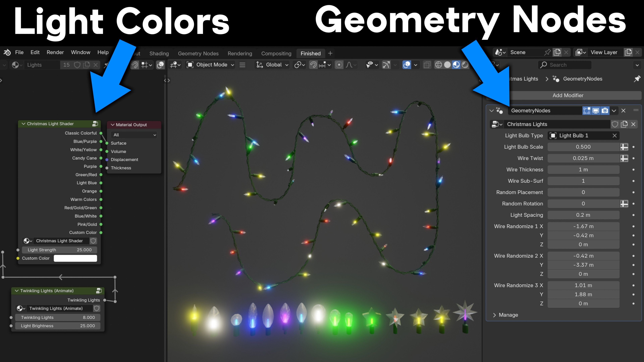644x362 pixels.
Task: Open the Custom Color white swatch
Action: point(75,258)
